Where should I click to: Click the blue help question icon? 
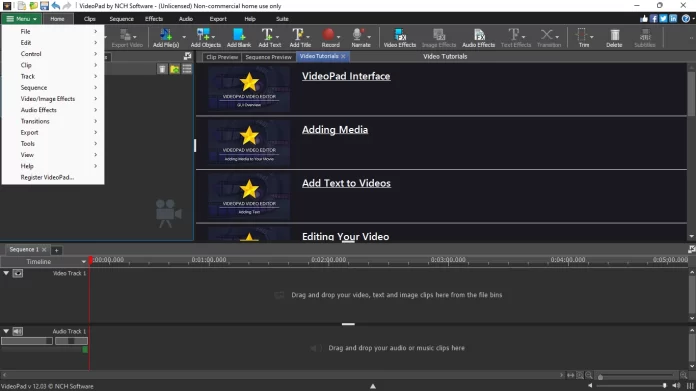tap(685, 19)
